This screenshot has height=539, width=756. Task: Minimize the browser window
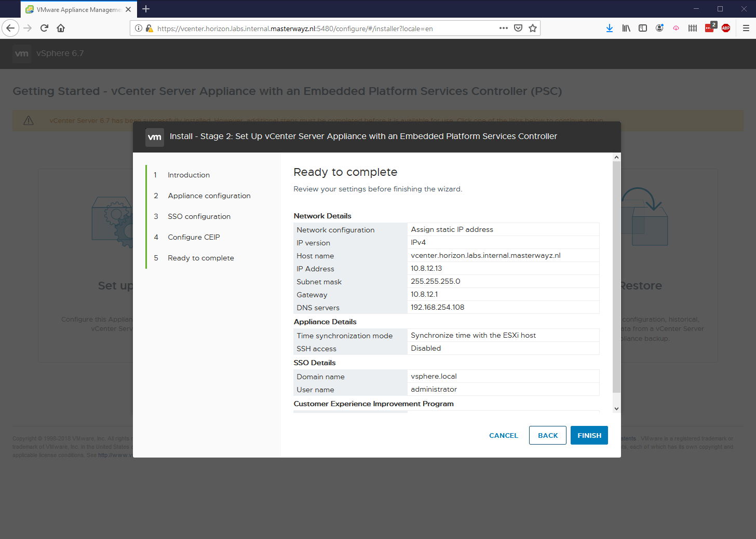point(696,9)
